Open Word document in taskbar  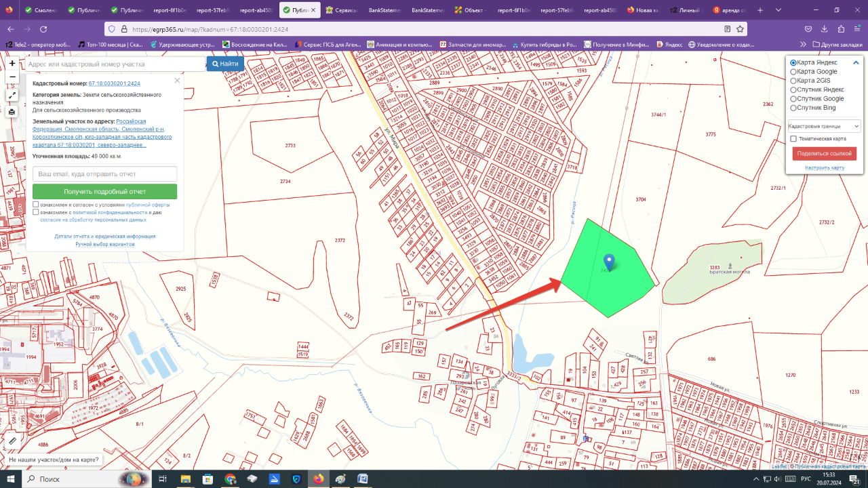coord(363,479)
